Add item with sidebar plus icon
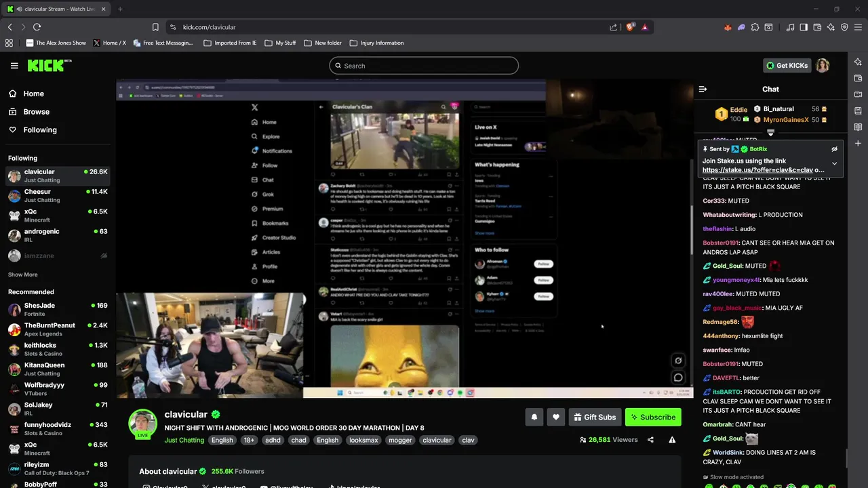 click(x=858, y=143)
